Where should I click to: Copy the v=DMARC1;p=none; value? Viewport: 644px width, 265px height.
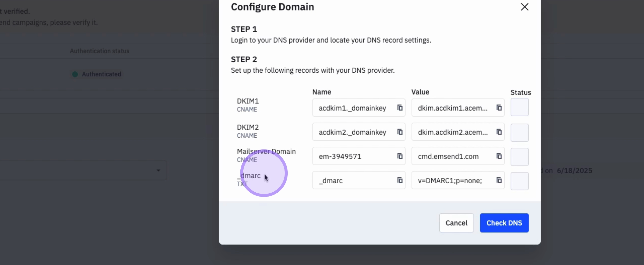(x=499, y=180)
